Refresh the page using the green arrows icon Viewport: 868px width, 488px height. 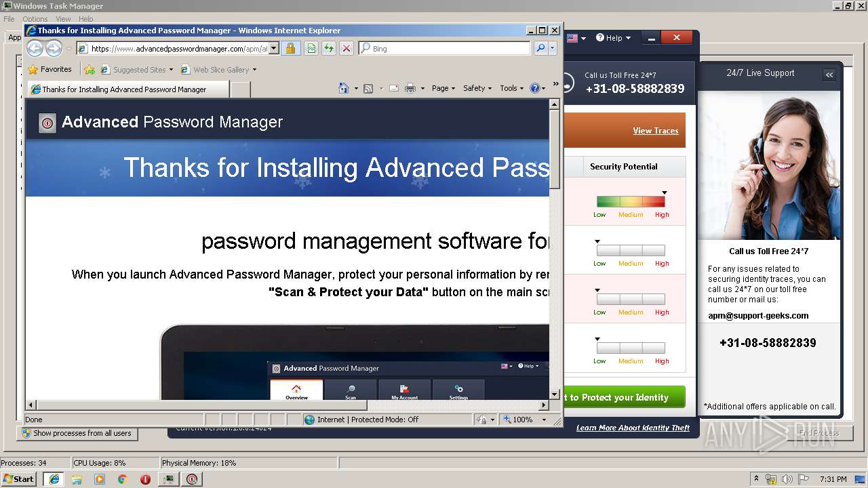(x=329, y=48)
